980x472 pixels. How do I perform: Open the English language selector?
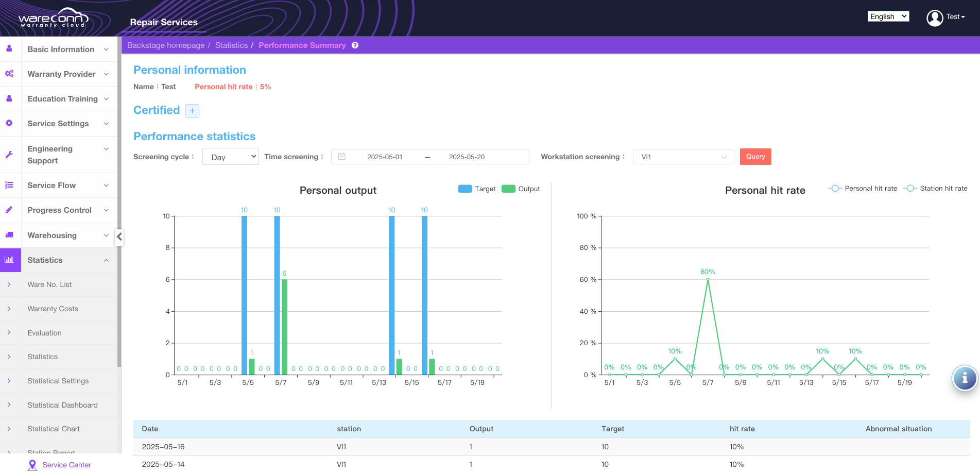click(x=888, y=16)
